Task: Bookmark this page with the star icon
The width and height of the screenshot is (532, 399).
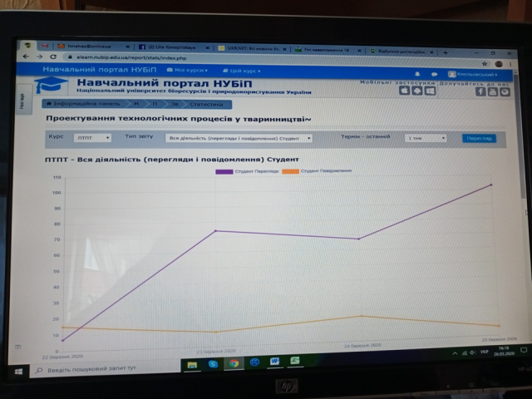Action: (485, 63)
